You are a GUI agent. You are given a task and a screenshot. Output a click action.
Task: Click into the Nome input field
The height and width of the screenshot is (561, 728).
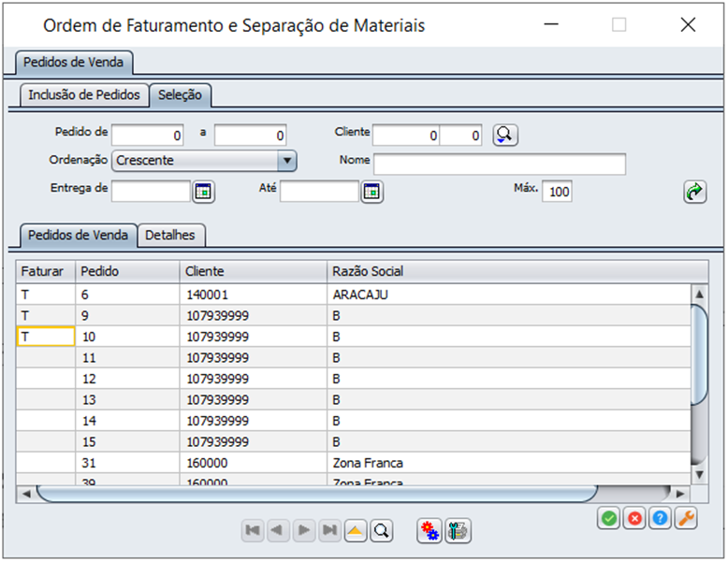[500, 164]
